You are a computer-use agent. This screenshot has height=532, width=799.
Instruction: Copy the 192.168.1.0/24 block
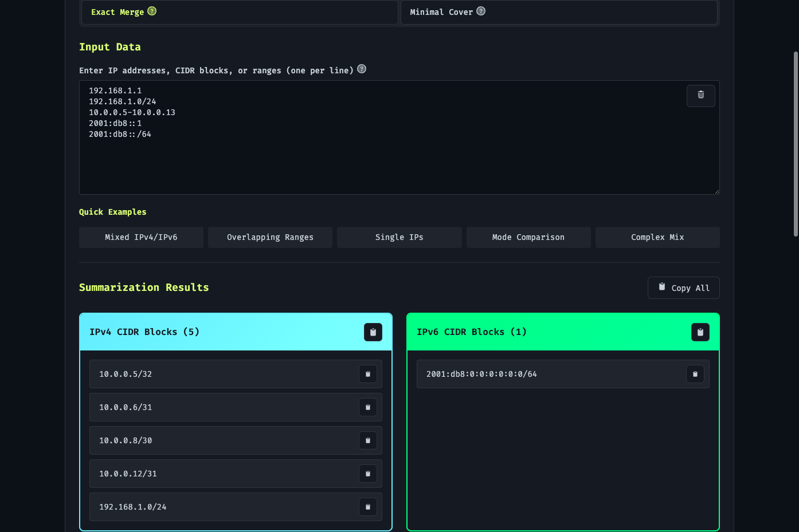[x=368, y=507]
